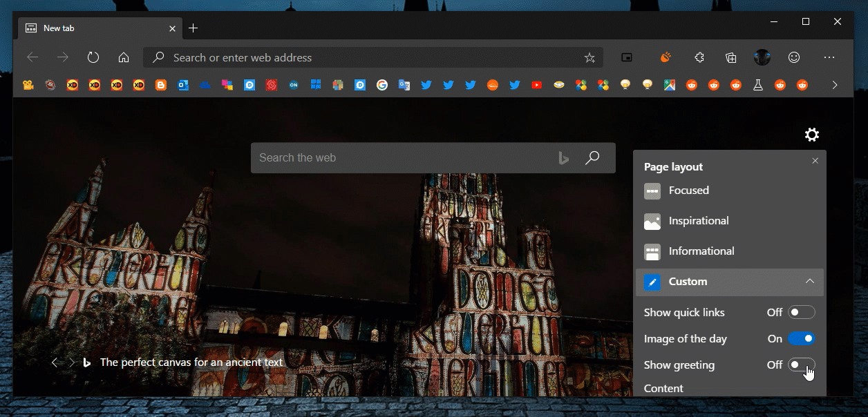Viewport: 868px width, 417px height.
Task: Open the orange rewards megaphone icon
Action: click(666, 57)
